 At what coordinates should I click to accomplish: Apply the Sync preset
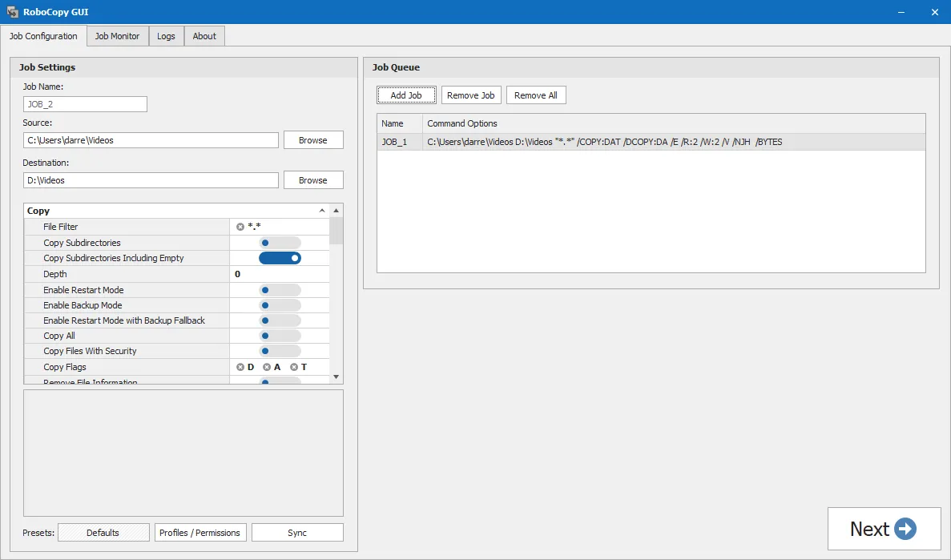pyautogui.click(x=296, y=532)
